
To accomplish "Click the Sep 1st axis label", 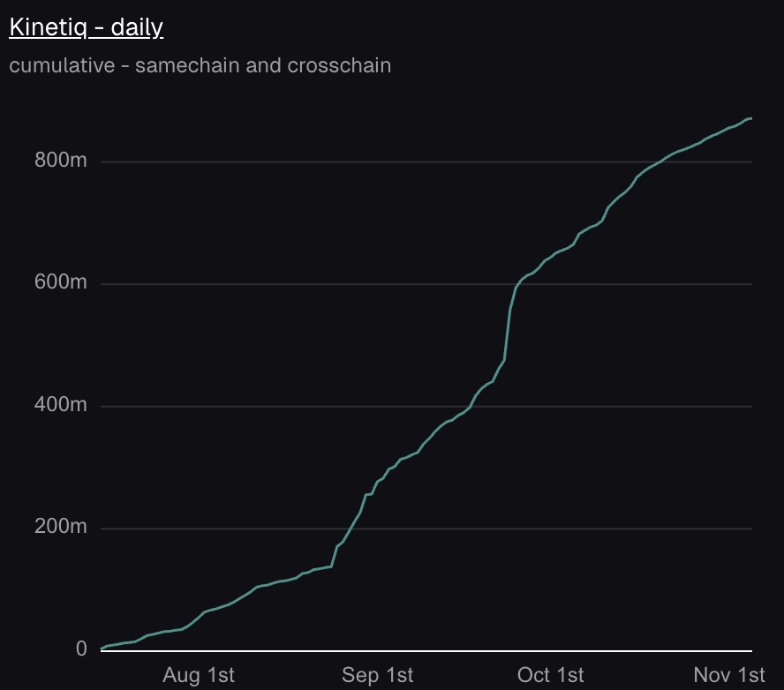I will pyautogui.click(x=376, y=674).
